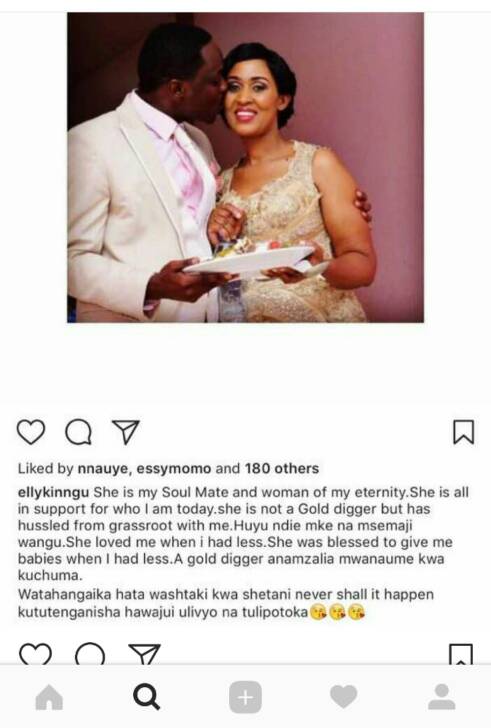Viewport: 491px width, 728px height.
Task: Like the next post below with heart icon
Action: [35, 654]
